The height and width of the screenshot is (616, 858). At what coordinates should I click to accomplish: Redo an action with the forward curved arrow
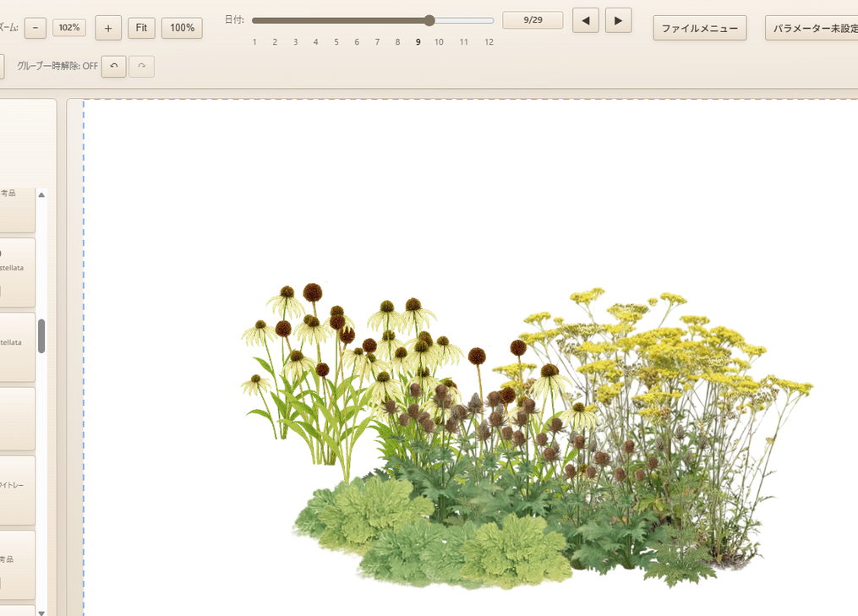pyautogui.click(x=141, y=66)
